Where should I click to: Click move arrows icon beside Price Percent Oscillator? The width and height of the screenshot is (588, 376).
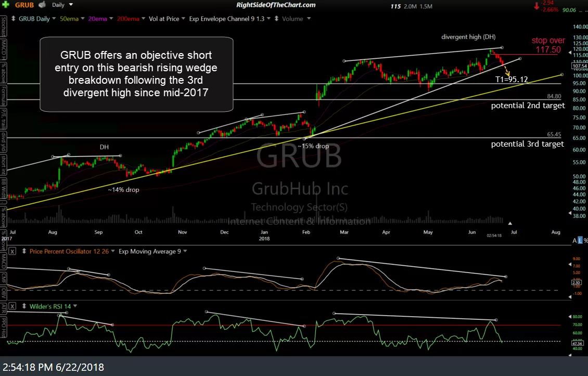click(x=24, y=251)
